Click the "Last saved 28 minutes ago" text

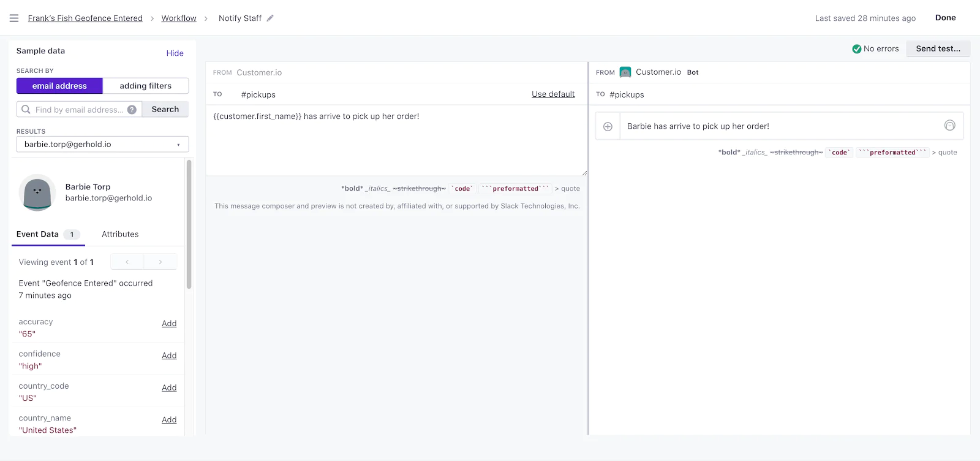point(865,18)
